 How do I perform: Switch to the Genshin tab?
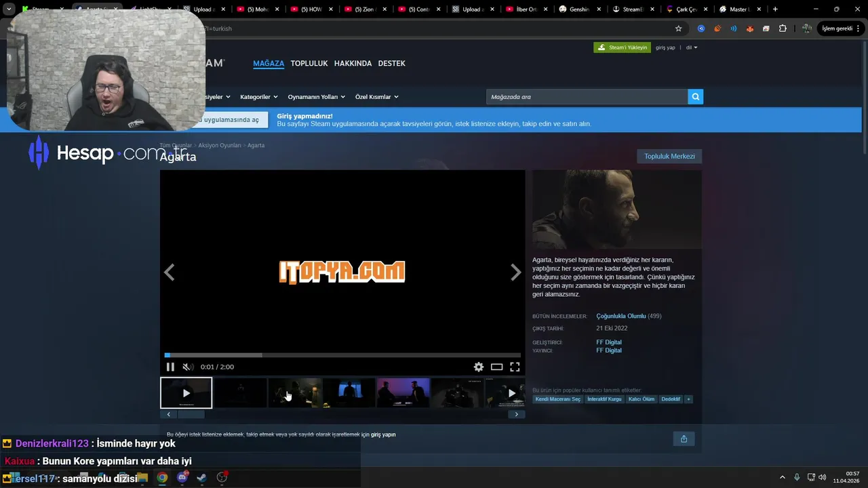[x=580, y=9]
